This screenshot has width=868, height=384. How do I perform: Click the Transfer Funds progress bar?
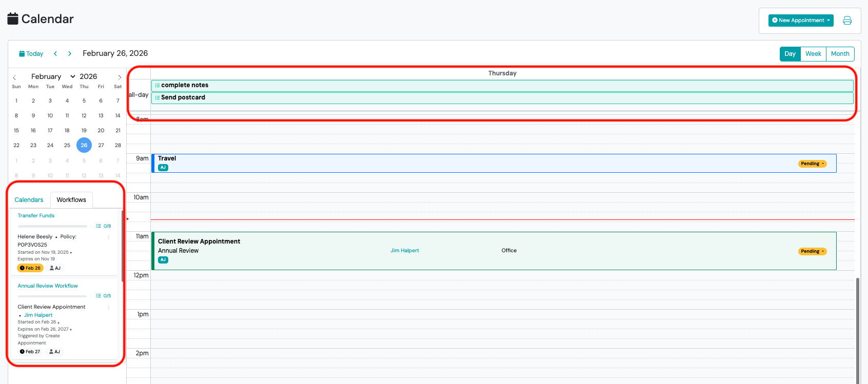(x=52, y=226)
